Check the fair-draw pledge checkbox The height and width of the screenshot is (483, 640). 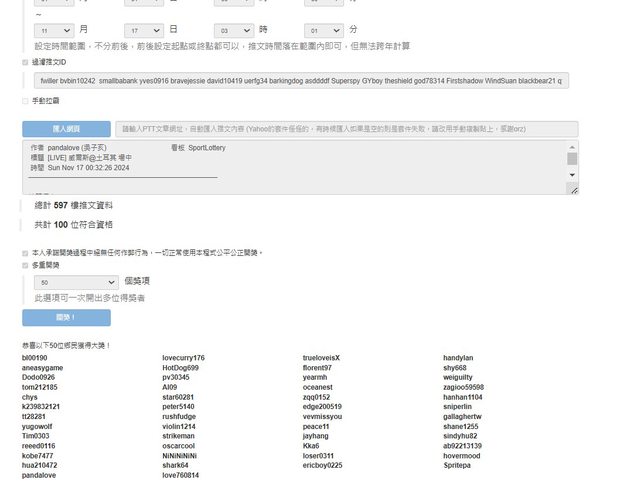tap(26, 253)
